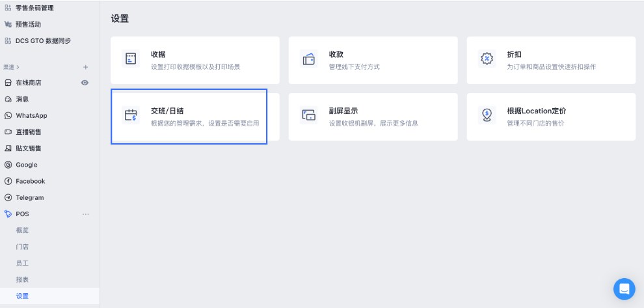Toggle the online store (在线商店) eye icon
644x308 pixels.
pyautogui.click(x=85, y=83)
